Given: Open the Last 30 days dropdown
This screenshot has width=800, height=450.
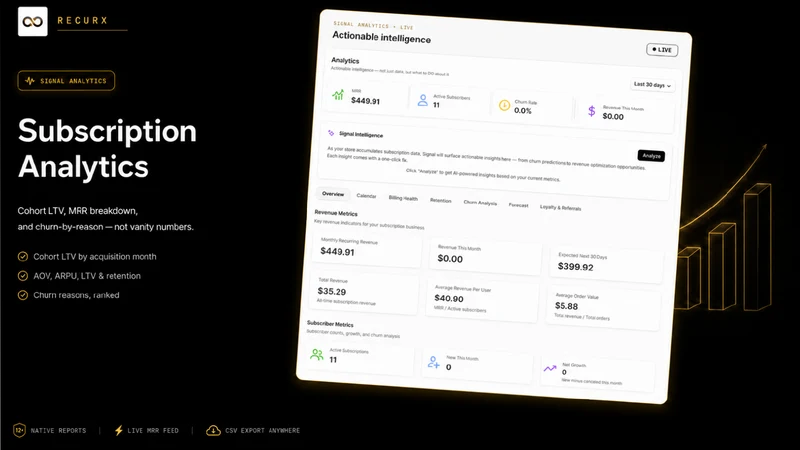Looking at the screenshot, I should tap(652, 85).
